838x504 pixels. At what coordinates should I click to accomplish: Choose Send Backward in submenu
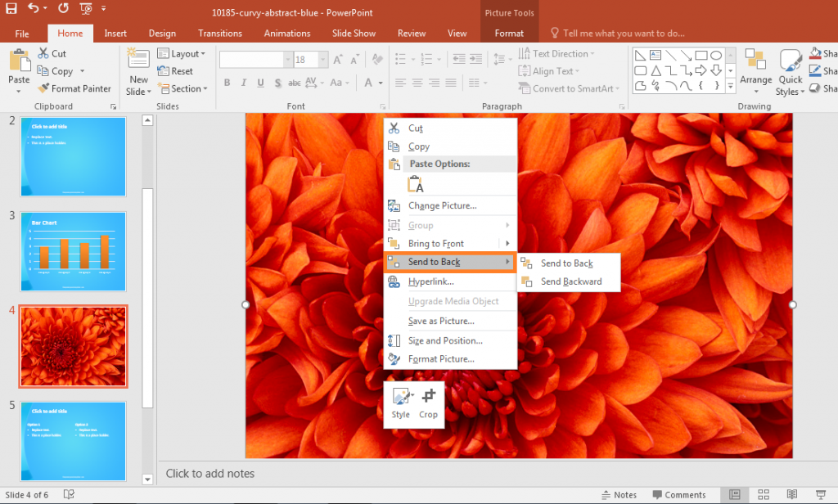(x=568, y=281)
